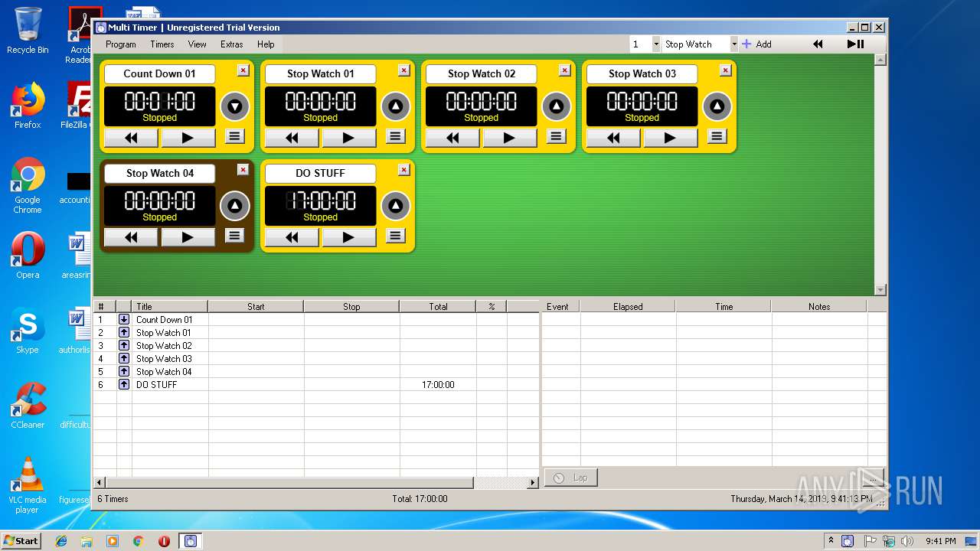
Task: Start the DO STUFF timer
Action: click(348, 237)
